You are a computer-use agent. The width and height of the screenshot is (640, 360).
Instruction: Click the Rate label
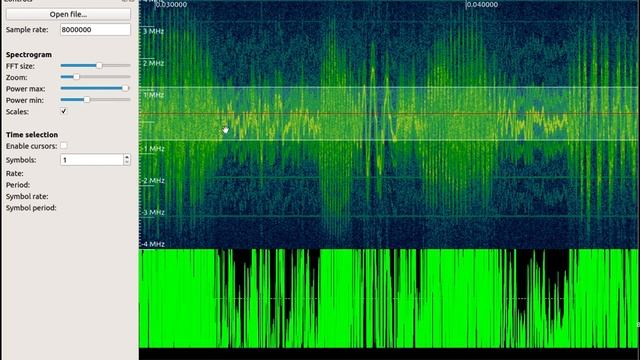(x=14, y=173)
